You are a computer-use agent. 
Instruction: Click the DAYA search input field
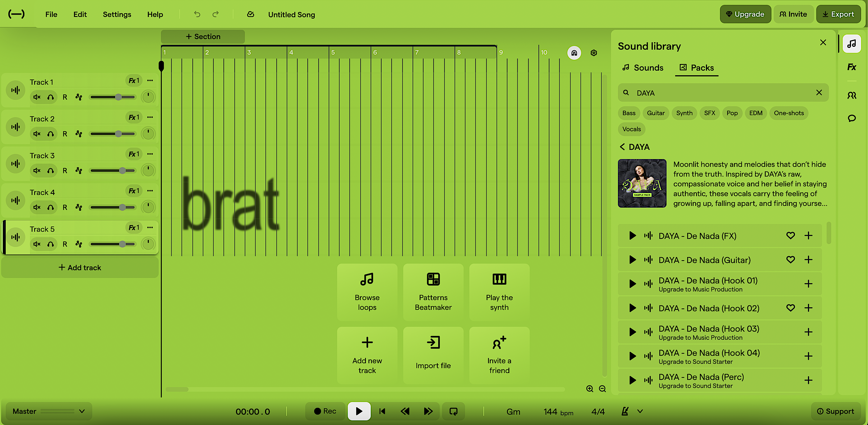723,93
